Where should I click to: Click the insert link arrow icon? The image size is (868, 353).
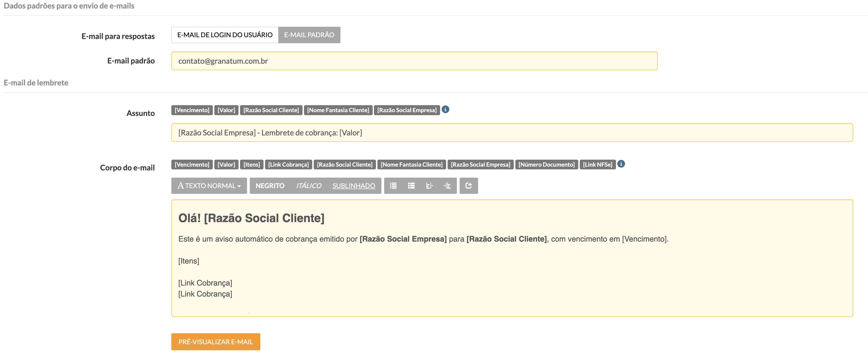(x=468, y=186)
